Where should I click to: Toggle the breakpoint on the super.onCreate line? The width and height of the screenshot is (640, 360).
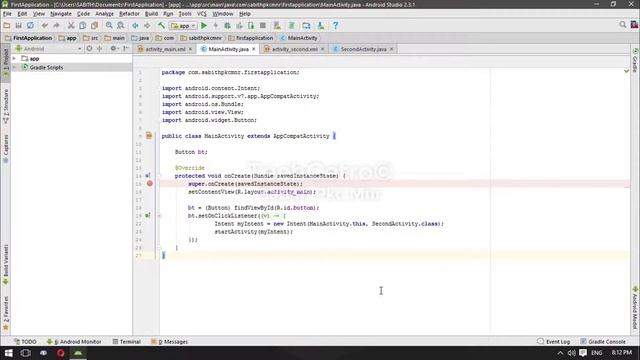coord(150,184)
